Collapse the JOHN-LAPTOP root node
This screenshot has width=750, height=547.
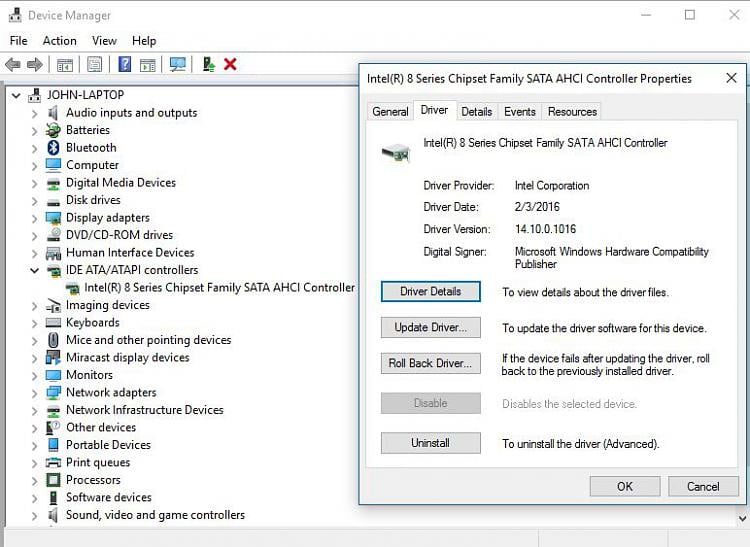point(16,96)
